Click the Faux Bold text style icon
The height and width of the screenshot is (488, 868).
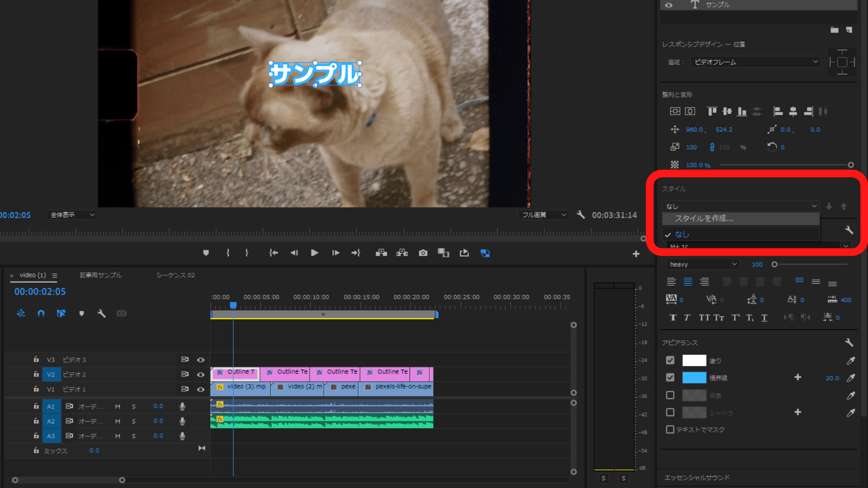pos(673,318)
